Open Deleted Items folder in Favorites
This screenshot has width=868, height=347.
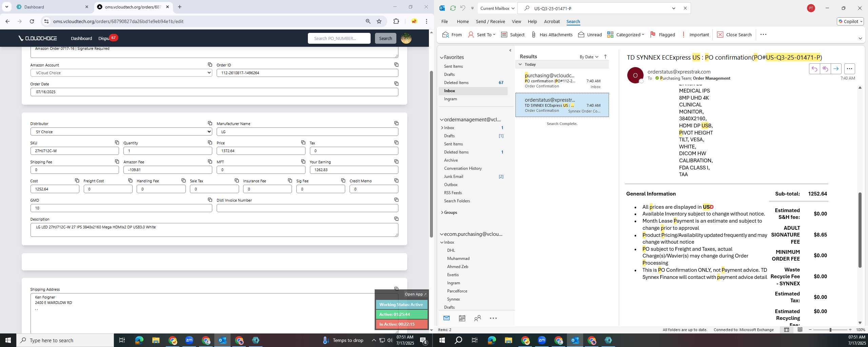[x=456, y=83]
